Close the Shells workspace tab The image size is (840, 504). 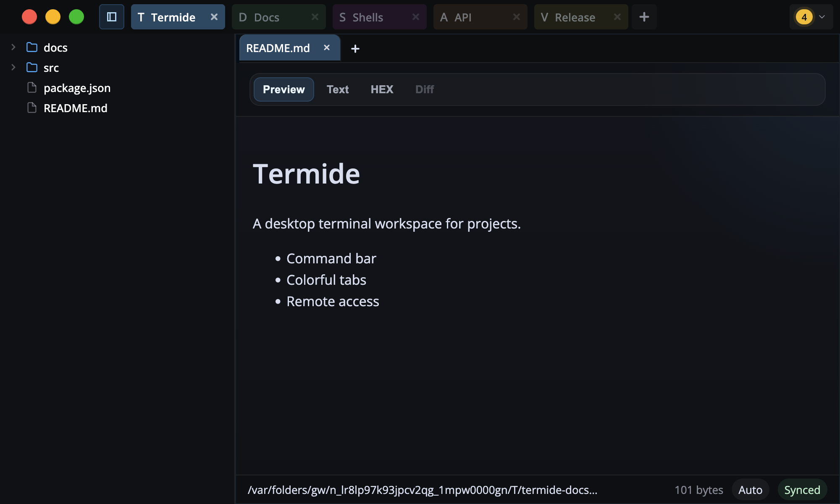pyautogui.click(x=416, y=17)
